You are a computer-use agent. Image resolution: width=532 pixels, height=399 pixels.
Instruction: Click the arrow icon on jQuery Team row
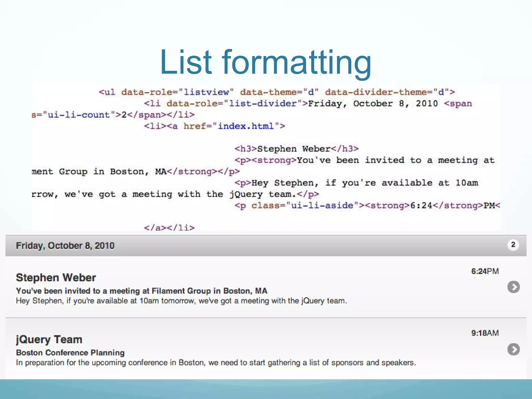pyautogui.click(x=513, y=349)
